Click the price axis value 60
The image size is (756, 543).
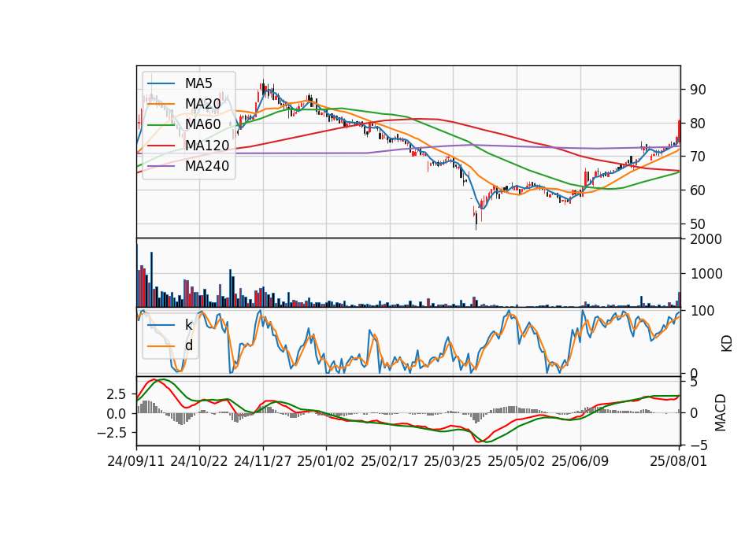coord(699,190)
